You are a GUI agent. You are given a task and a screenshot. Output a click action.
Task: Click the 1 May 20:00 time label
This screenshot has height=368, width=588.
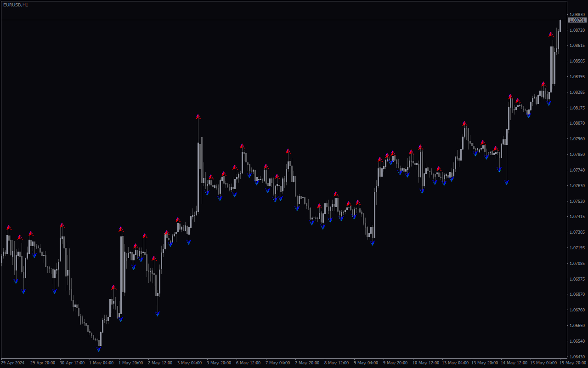pos(130,363)
